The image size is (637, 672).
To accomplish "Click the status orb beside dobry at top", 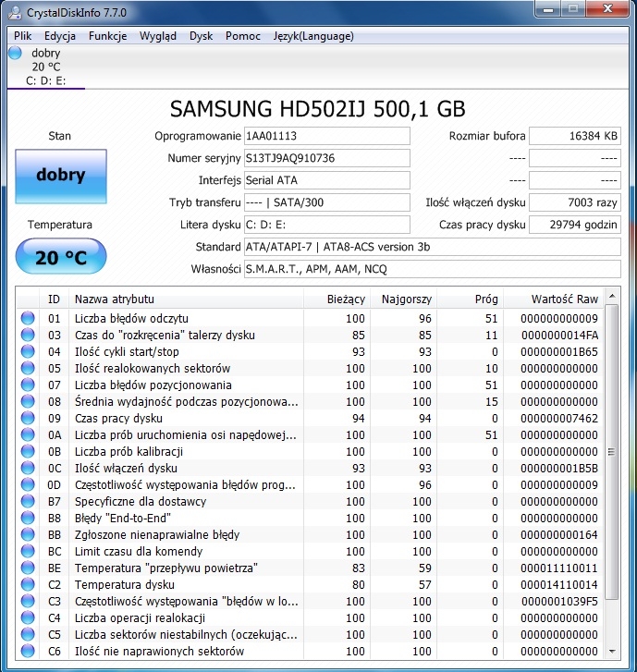I will (x=15, y=53).
